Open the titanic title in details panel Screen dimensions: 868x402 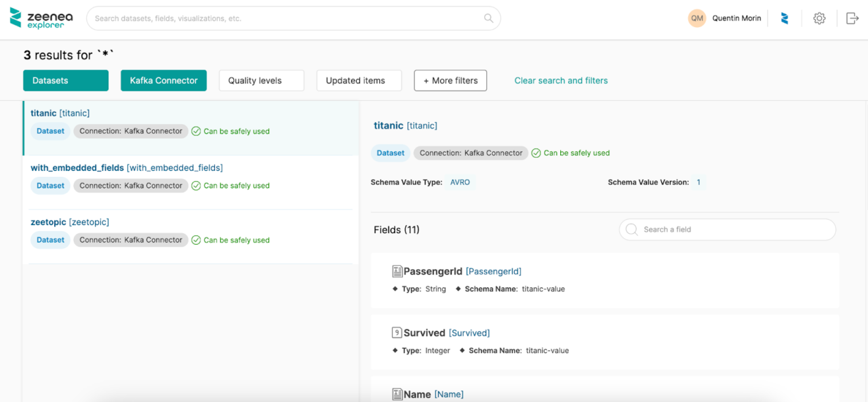click(x=389, y=125)
